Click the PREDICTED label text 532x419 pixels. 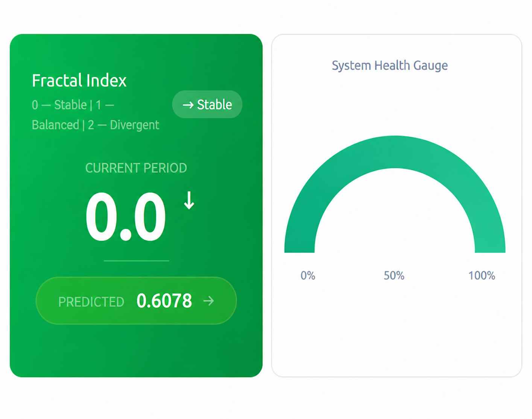click(x=91, y=302)
